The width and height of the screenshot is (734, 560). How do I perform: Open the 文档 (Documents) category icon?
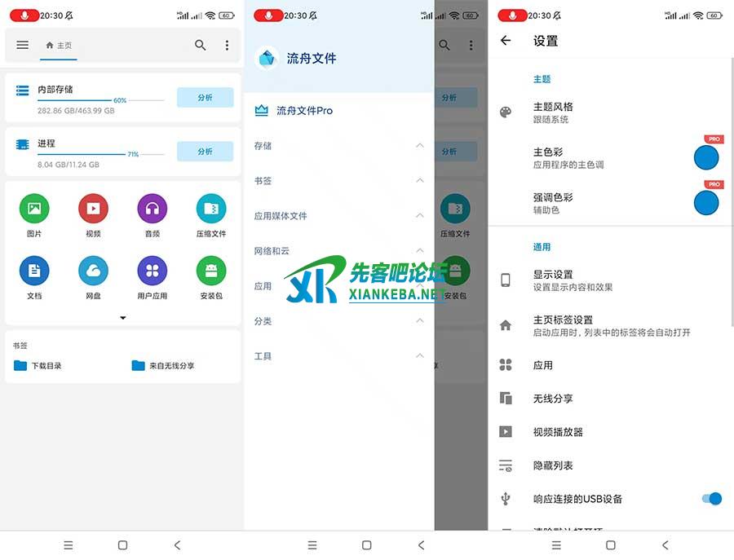coord(34,271)
